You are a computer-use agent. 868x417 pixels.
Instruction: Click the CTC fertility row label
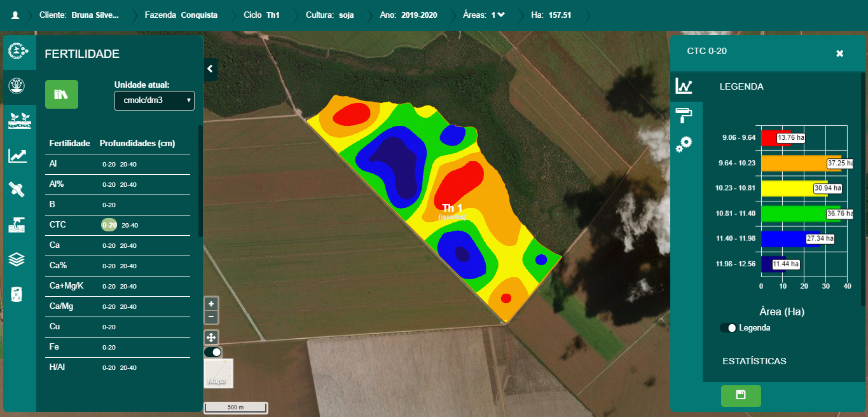[58, 225]
